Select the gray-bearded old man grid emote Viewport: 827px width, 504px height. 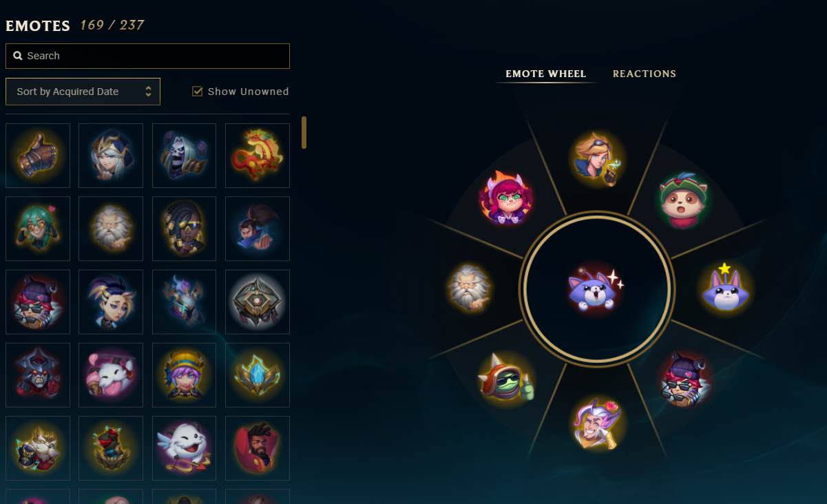click(111, 229)
